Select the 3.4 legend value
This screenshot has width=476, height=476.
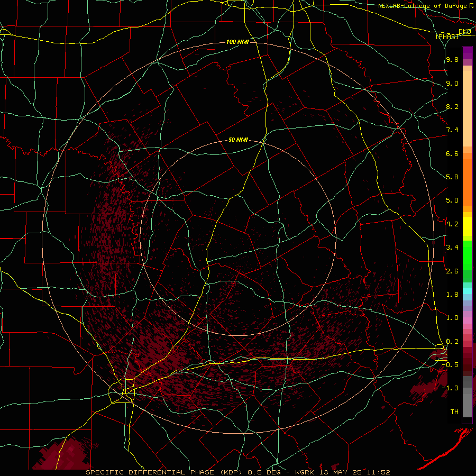coord(452,248)
